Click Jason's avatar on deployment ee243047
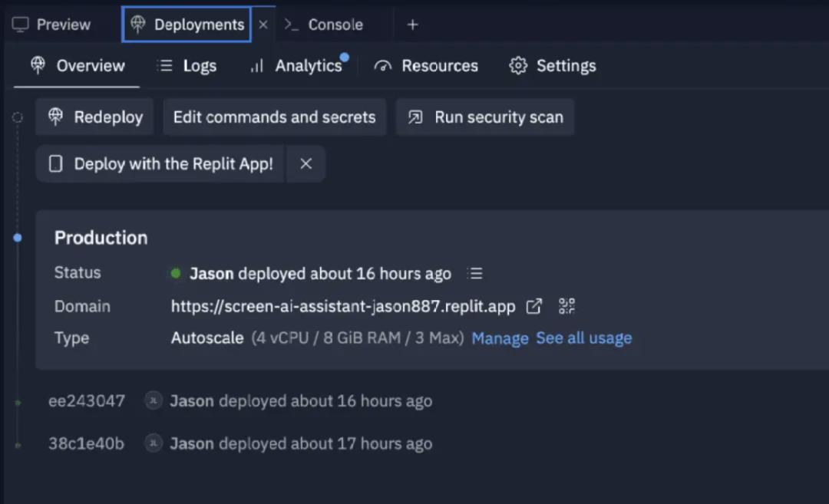829x504 pixels. click(154, 400)
